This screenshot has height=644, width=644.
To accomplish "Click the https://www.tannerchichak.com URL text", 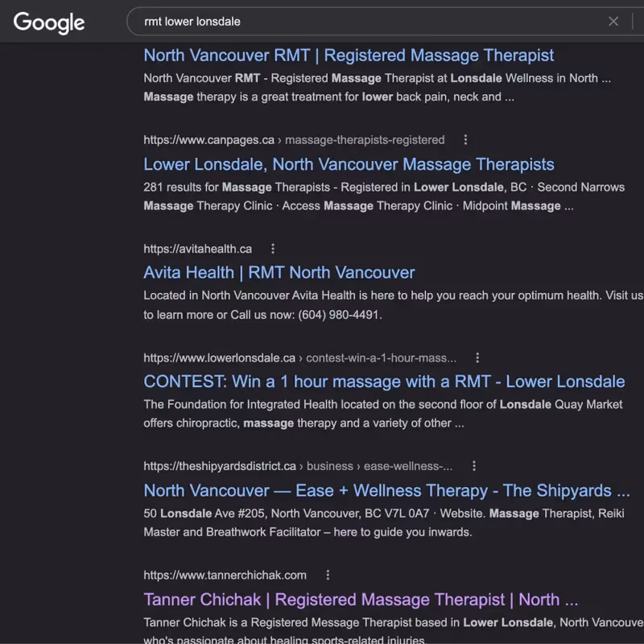I will [x=225, y=575].
